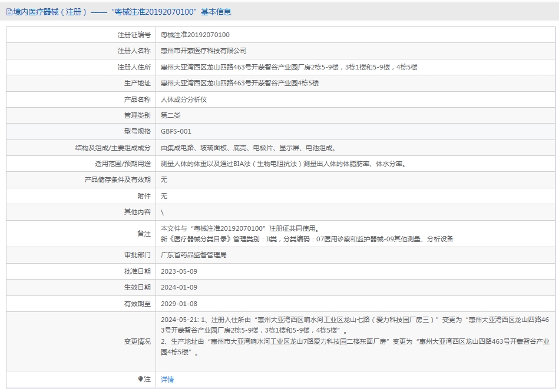Click the 适用范围/预期用途 description text

point(283,164)
